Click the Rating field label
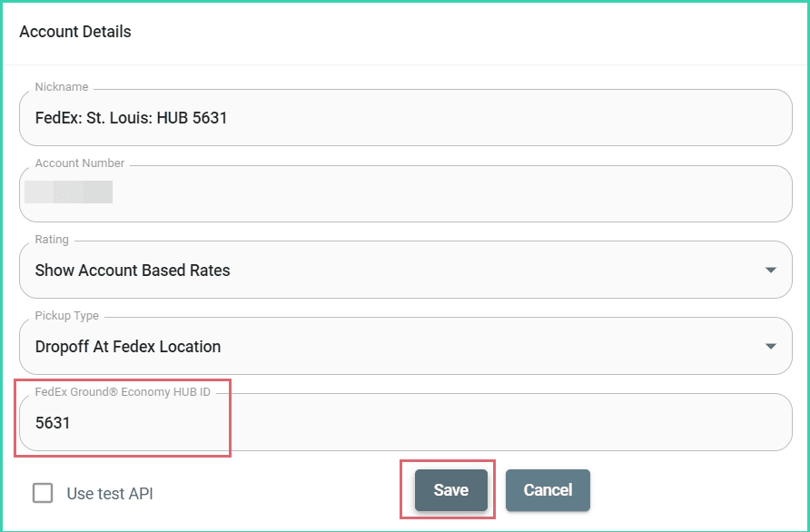Screen dimensions: 810x532 (x=52, y=240)
